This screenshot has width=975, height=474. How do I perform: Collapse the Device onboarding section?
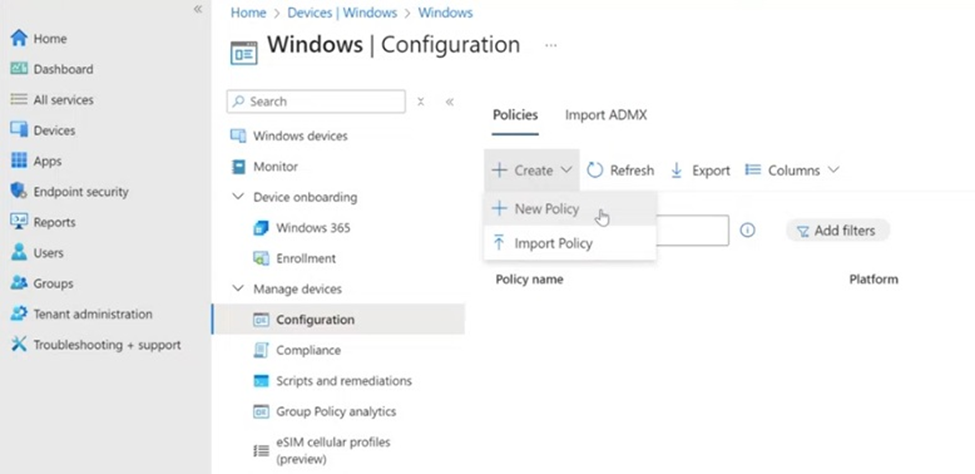coord(238,197)
